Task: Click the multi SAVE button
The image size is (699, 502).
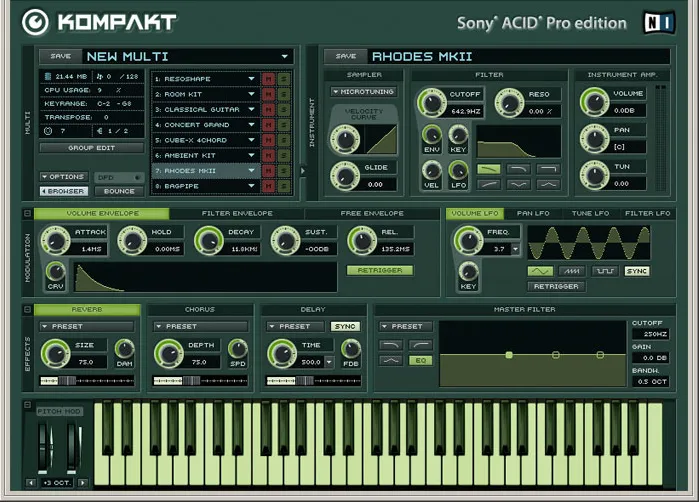Action: click(x=61, y=56)
